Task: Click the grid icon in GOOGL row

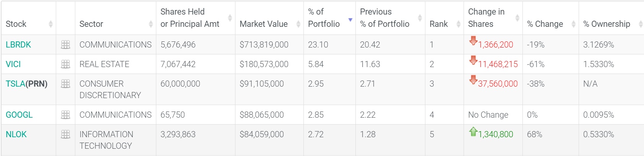Action: click(x=66, y=115)
